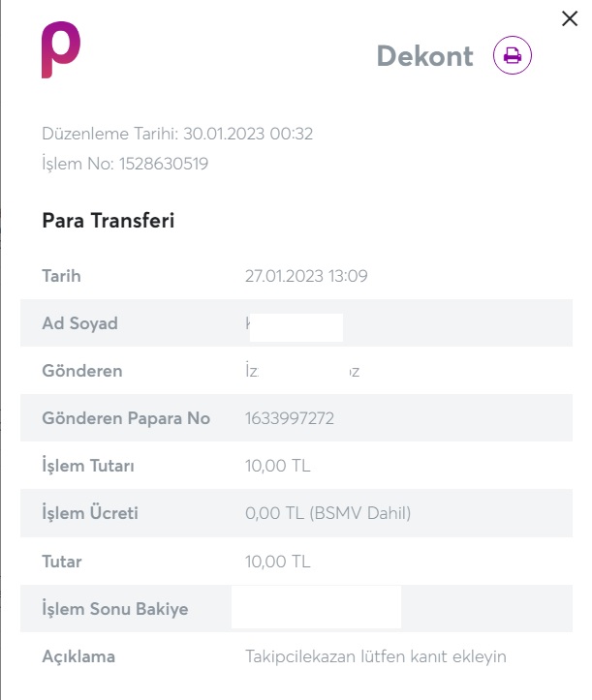592x700 pixels.
Task: Select the Düzenleme Tarihi line
Action: [177, 134]
